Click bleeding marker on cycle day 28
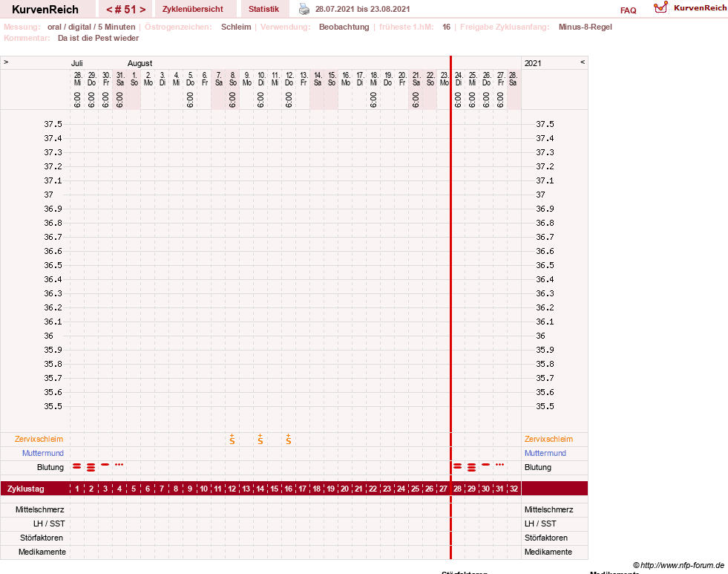Screen dimensions: 728x574 tap(458, 466)
